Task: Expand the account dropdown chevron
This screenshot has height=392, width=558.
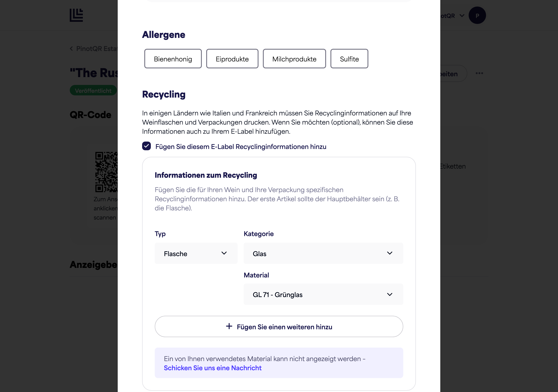Action: click(x=462, y=15)
